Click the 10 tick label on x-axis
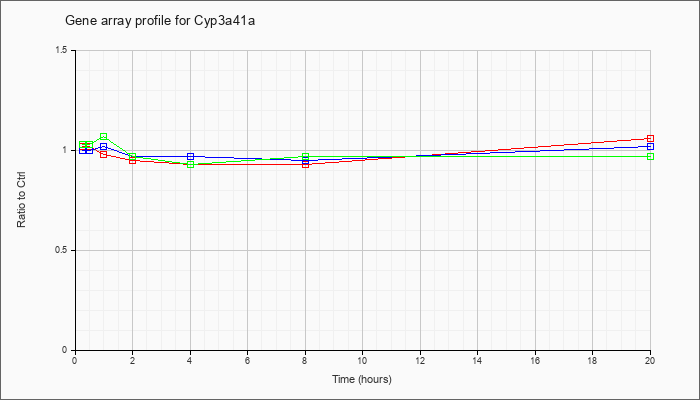 coord(362,360)
